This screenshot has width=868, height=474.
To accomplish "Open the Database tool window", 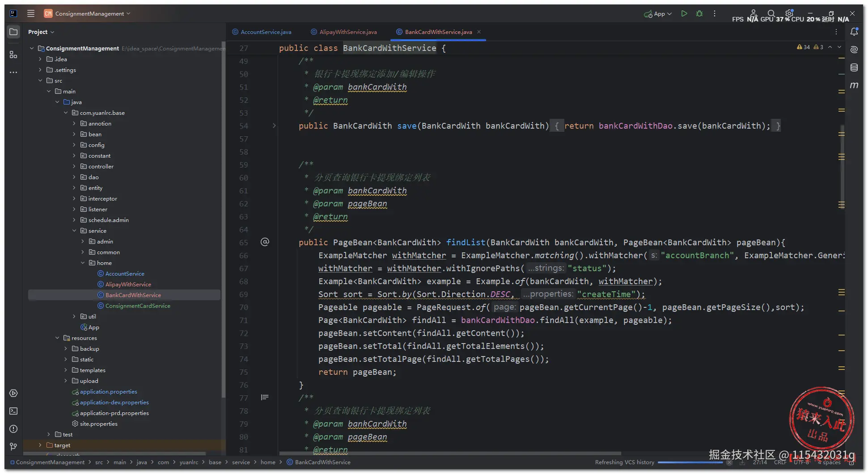I will pyautogui.click(x=854, y=67).
